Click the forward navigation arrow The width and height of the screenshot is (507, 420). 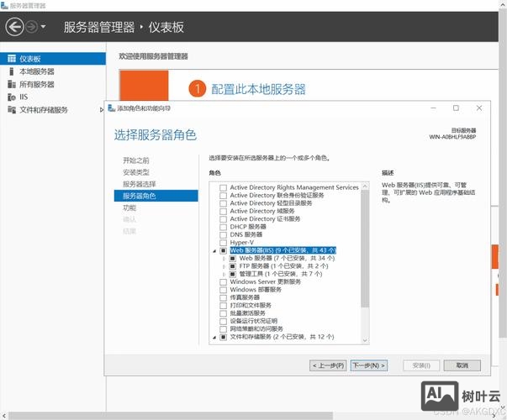[x=32, y=27]
